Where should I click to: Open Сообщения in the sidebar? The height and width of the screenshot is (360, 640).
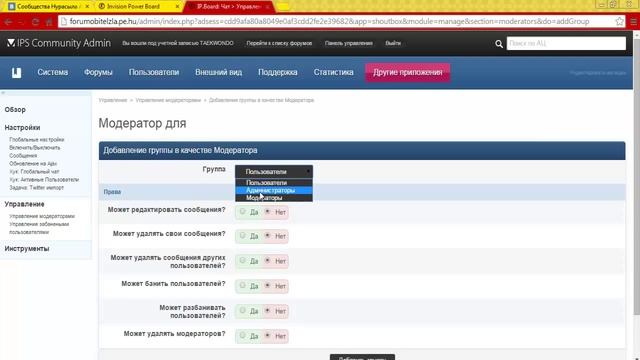coord(23,156)
